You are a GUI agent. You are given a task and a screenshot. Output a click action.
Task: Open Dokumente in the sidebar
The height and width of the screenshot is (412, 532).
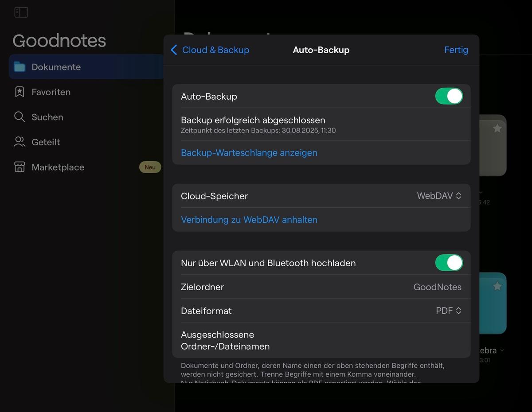tap(86, 67)
